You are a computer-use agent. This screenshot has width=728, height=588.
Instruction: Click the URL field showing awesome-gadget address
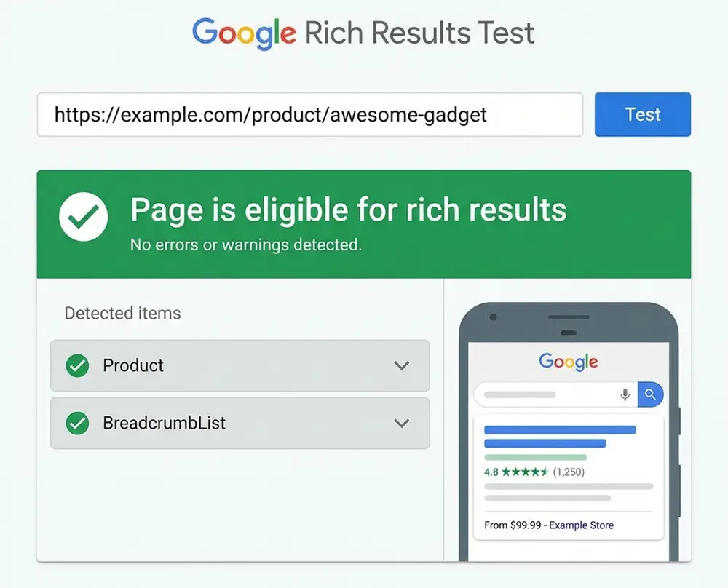(309, 114)
